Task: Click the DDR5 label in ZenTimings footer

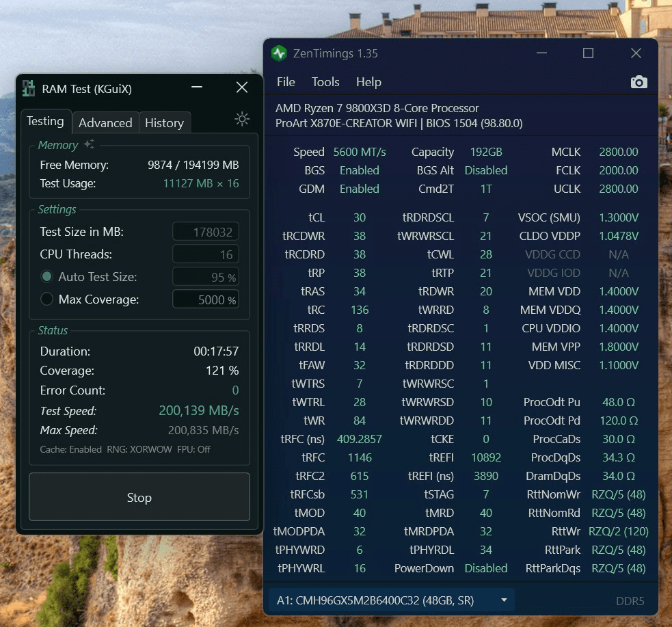Action: coord(630,601)
